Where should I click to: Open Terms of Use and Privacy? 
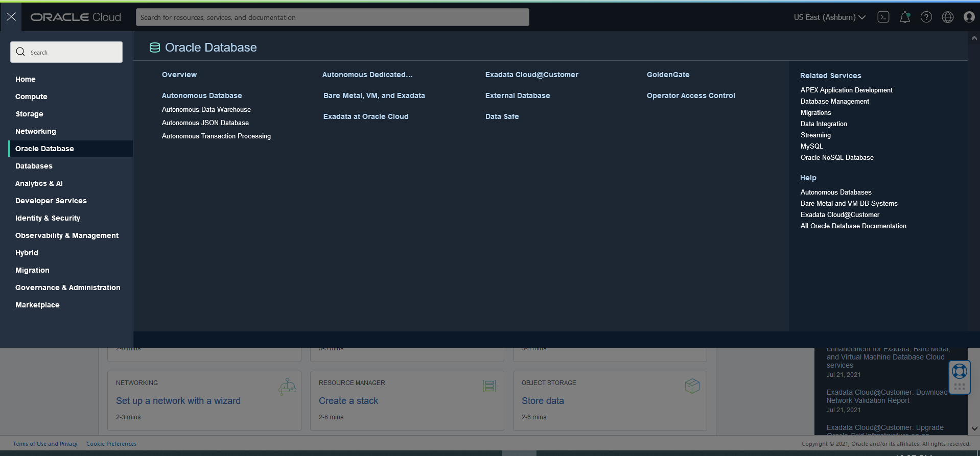pyautogui.click(x=45, y=444)
